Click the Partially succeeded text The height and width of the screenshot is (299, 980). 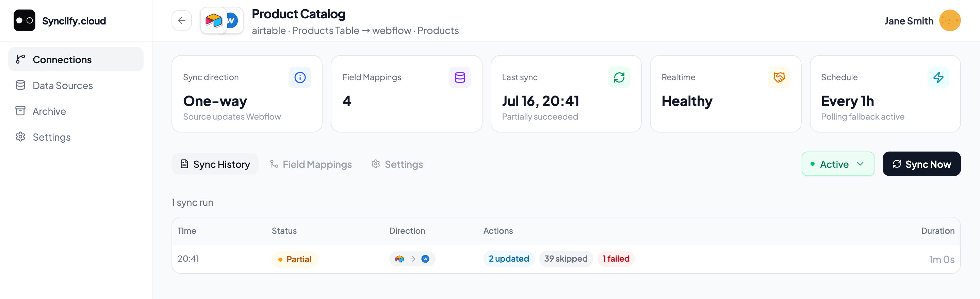coord(540,117)
